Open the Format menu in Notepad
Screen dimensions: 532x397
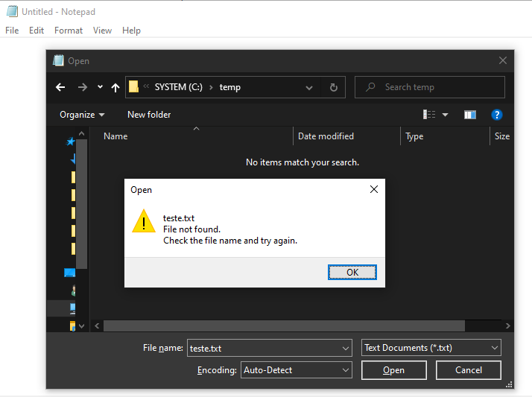[69, 31]
